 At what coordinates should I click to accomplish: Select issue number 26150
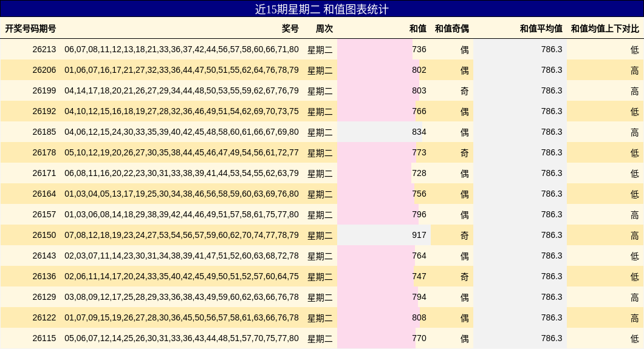pos(44,235)
